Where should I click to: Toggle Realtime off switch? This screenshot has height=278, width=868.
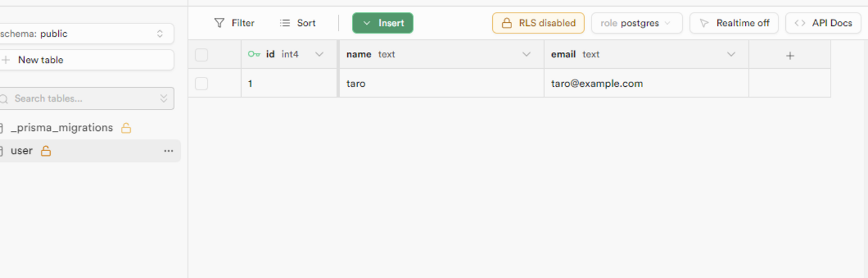click(733, 23)
